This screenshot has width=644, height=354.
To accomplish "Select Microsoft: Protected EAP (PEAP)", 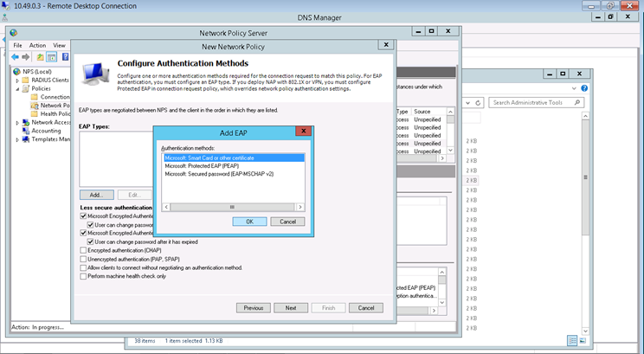I will pos(201,166).
